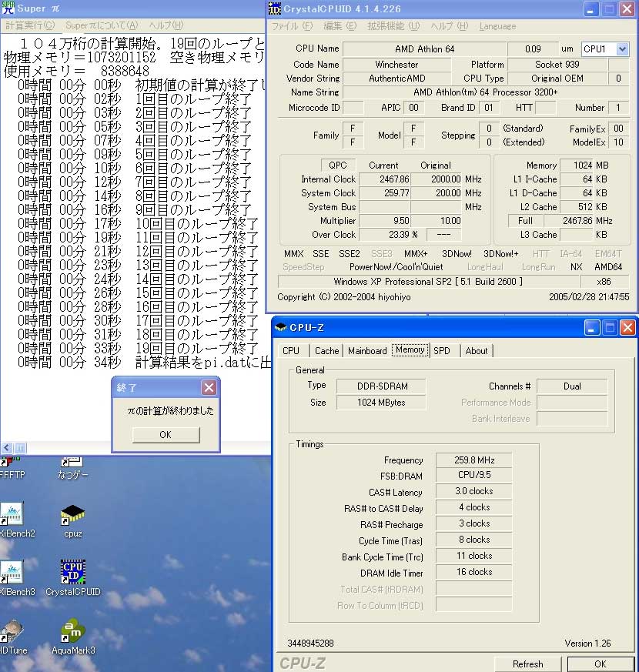This screenshot has height=672, width=639.
Task: Open the Superπについて(A) menu
Action: click(x=102, y=25)
